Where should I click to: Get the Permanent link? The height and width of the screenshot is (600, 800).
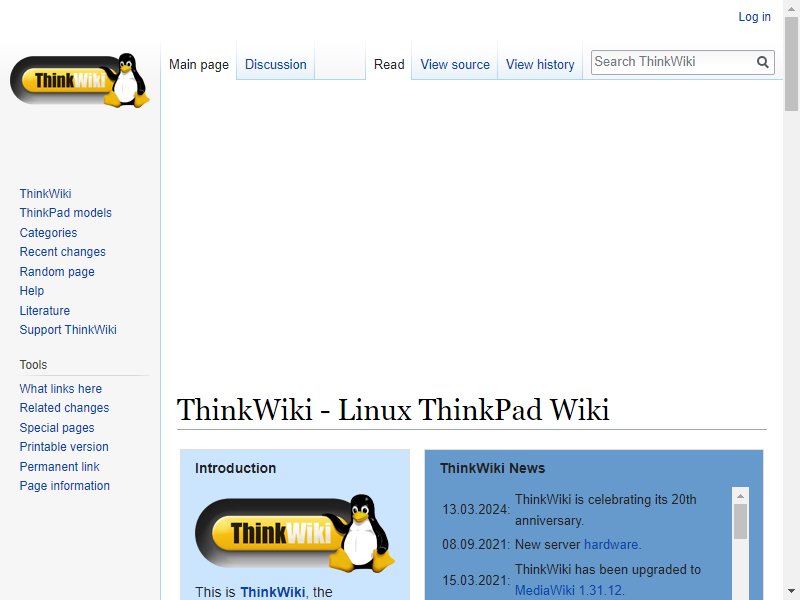click(59, 467)
